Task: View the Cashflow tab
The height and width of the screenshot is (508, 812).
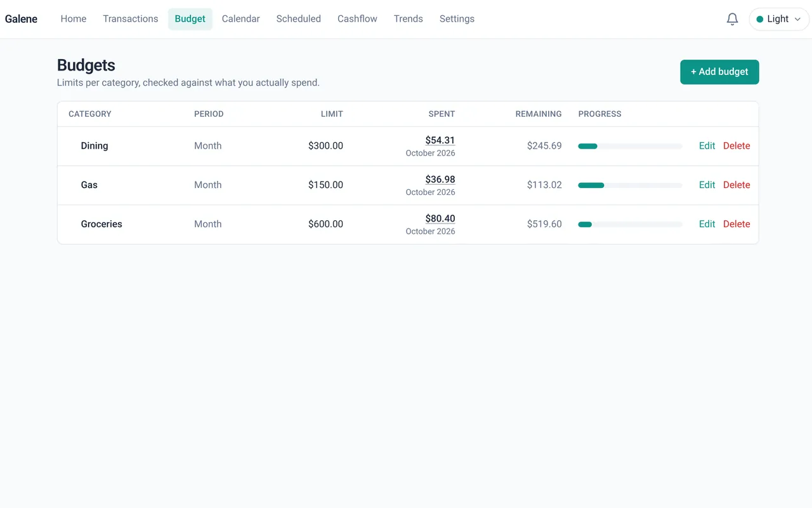Action: [x=357, y=19]
